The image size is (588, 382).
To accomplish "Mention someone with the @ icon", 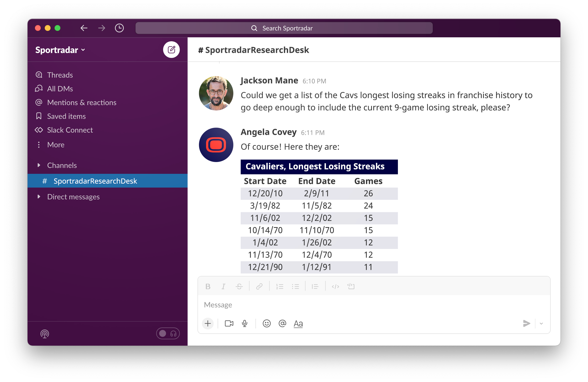I will [282, 324].
